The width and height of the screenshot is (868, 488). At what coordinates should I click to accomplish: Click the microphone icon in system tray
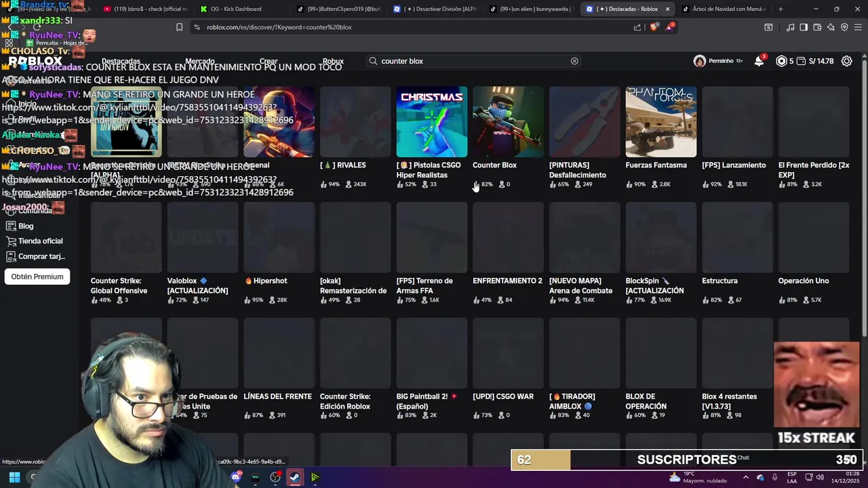(x=774, y=477)
